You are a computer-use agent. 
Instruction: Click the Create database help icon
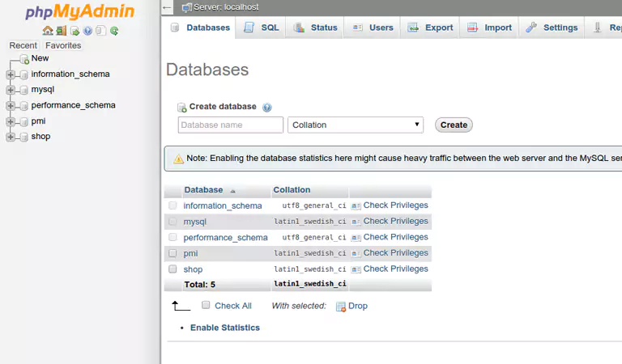coord(267,108)
